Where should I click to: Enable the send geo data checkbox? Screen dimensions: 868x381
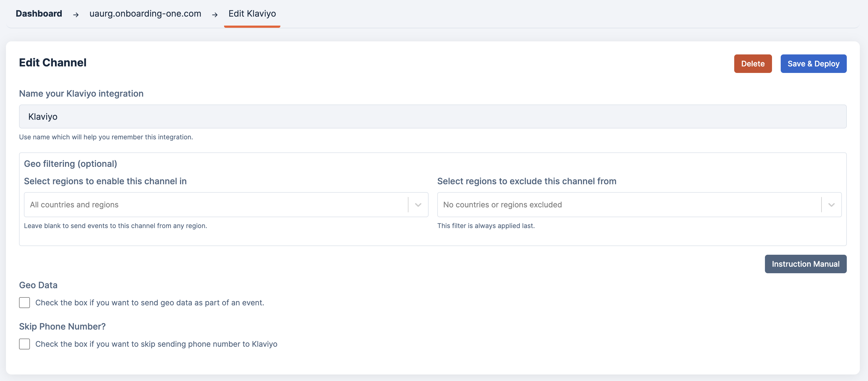pos(24,302)
